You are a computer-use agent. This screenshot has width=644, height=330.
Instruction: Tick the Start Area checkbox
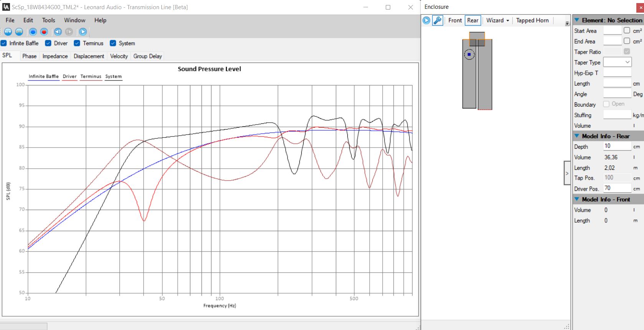point(627,30)
